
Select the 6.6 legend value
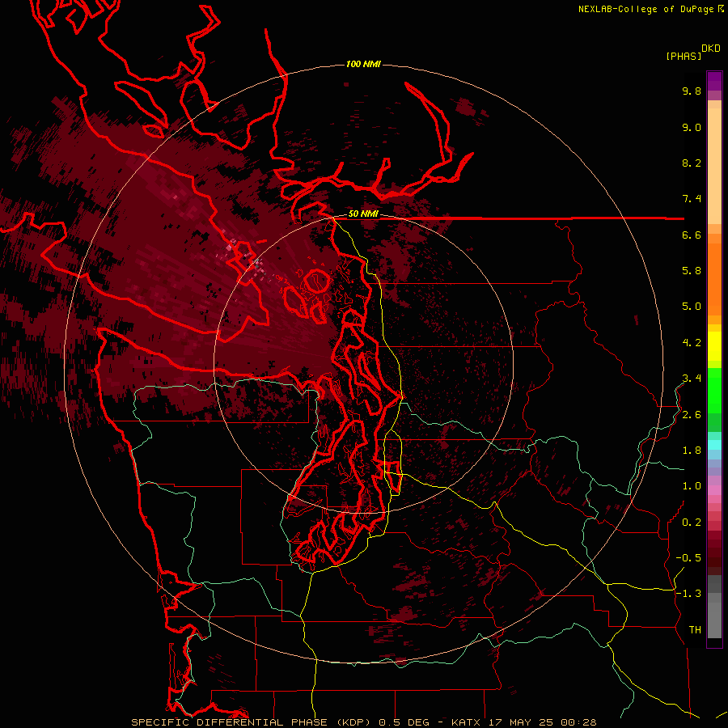692,235
